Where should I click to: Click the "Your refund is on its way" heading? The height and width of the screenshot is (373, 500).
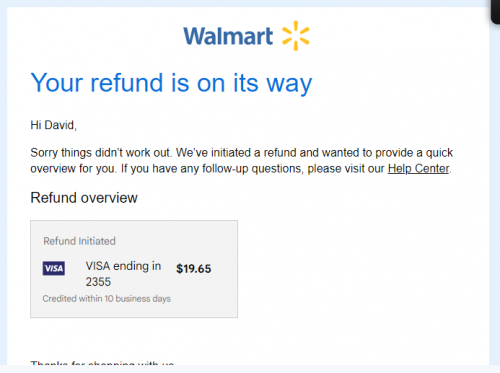pos(171,83)
